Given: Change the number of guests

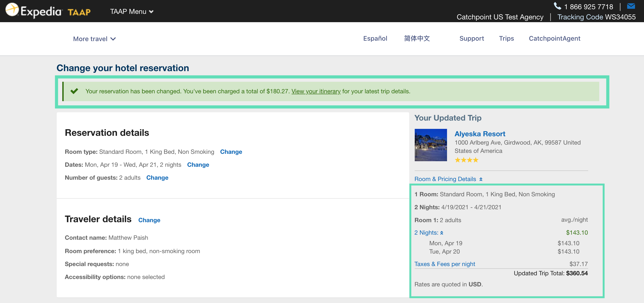Looking at the screenshot, I should 157,178.
